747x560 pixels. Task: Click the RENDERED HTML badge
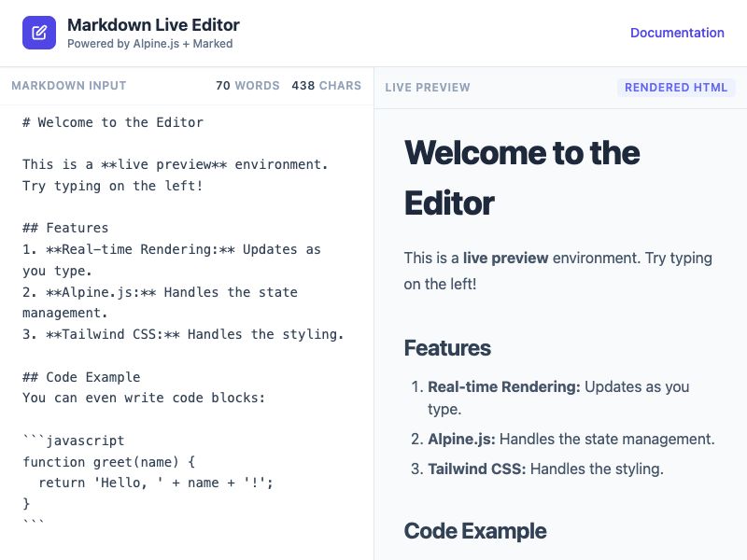click(x=677, y=87)
